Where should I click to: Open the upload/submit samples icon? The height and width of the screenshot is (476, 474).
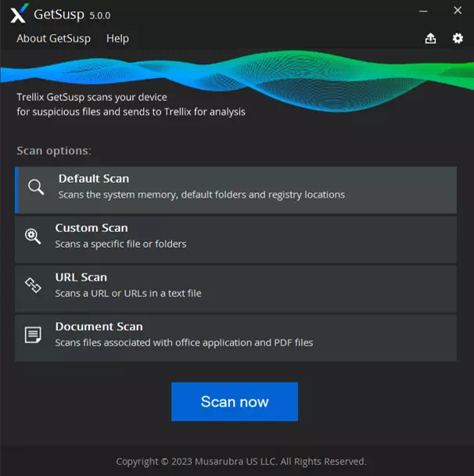coord(430,38)
